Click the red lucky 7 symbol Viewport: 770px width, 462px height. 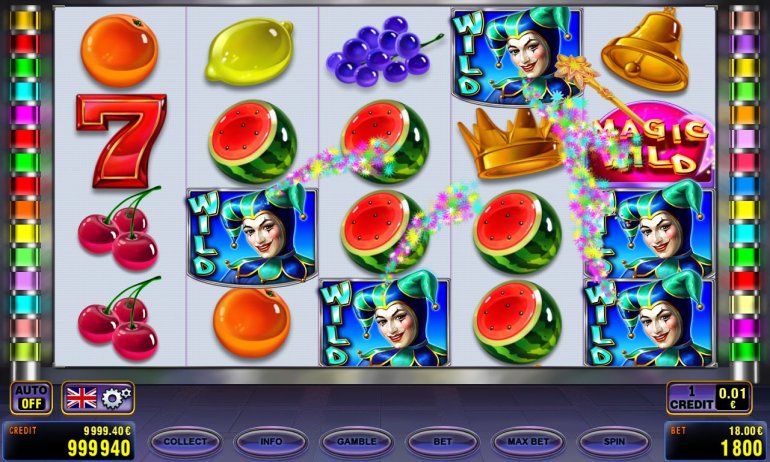pos(121,141)
